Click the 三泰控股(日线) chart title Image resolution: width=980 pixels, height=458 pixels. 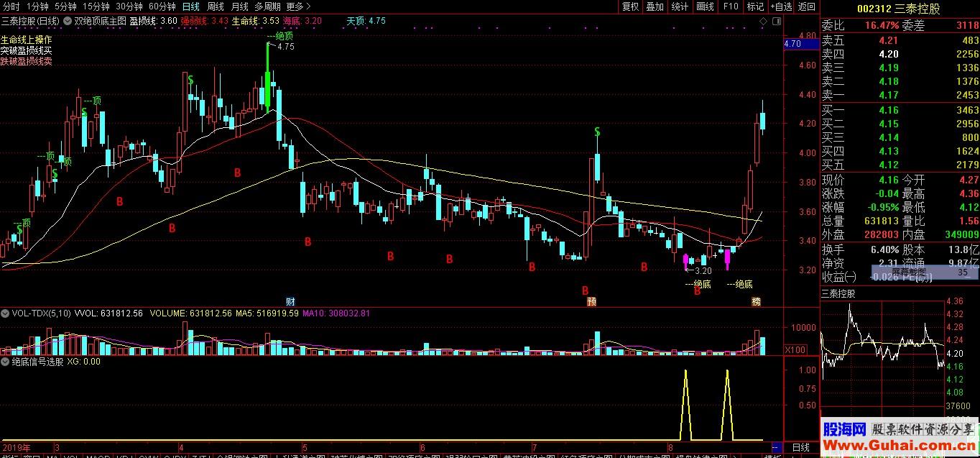click(x=32, y=21)
